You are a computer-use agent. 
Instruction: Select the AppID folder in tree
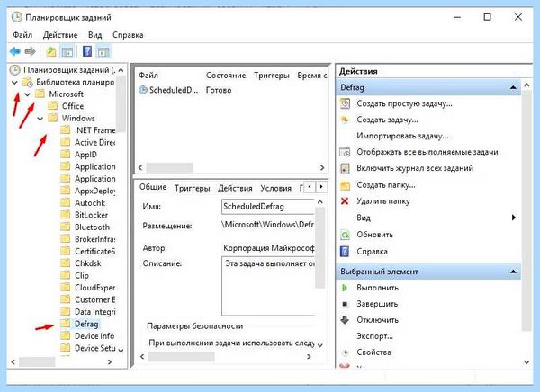coord(85,155)
